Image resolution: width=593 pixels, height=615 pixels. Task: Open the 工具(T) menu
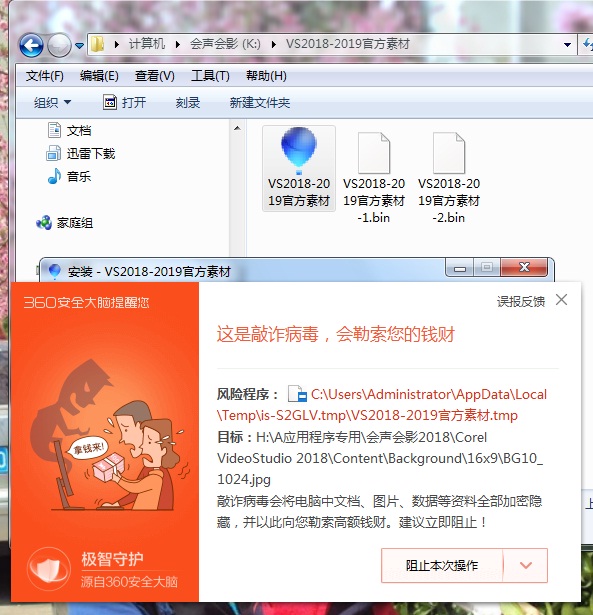(x=210, y=76)
